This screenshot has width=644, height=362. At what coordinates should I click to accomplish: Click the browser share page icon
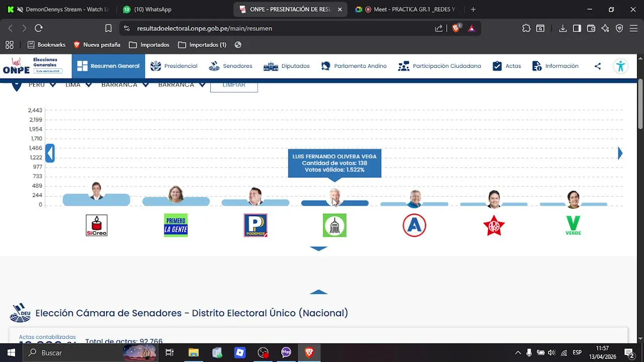[439, 29]
